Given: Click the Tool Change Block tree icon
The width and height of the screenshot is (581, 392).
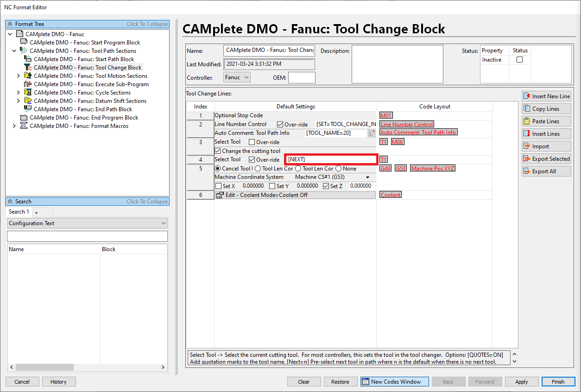Looking at the screenshot, I should 28,67.
